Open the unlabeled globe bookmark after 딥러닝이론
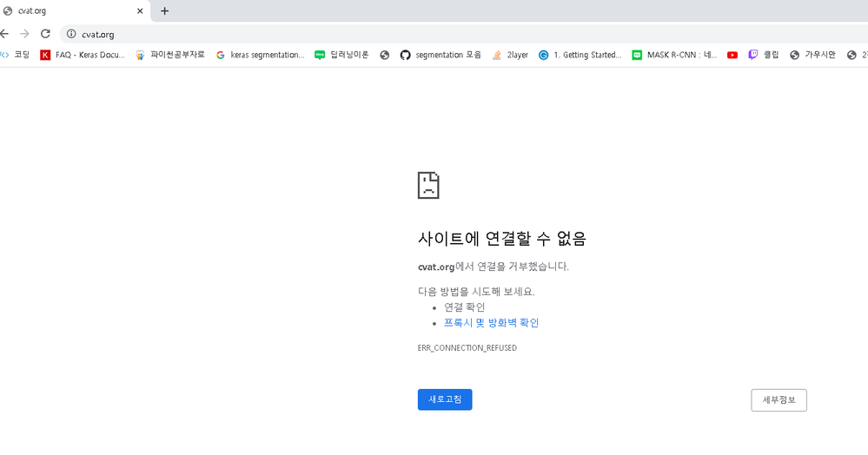Viewport: 868px width, 455px height. click(385, 55)
